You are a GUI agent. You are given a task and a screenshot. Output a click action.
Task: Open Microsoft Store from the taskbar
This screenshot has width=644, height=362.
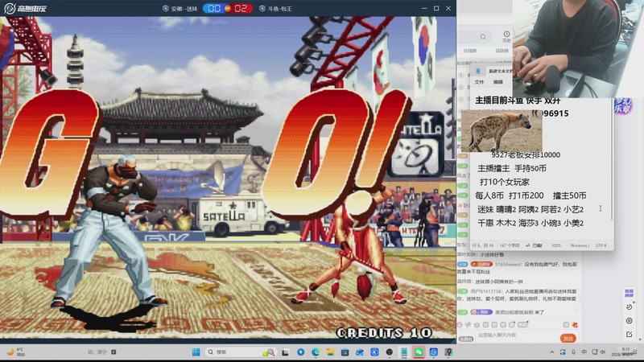tap(345, 352)
